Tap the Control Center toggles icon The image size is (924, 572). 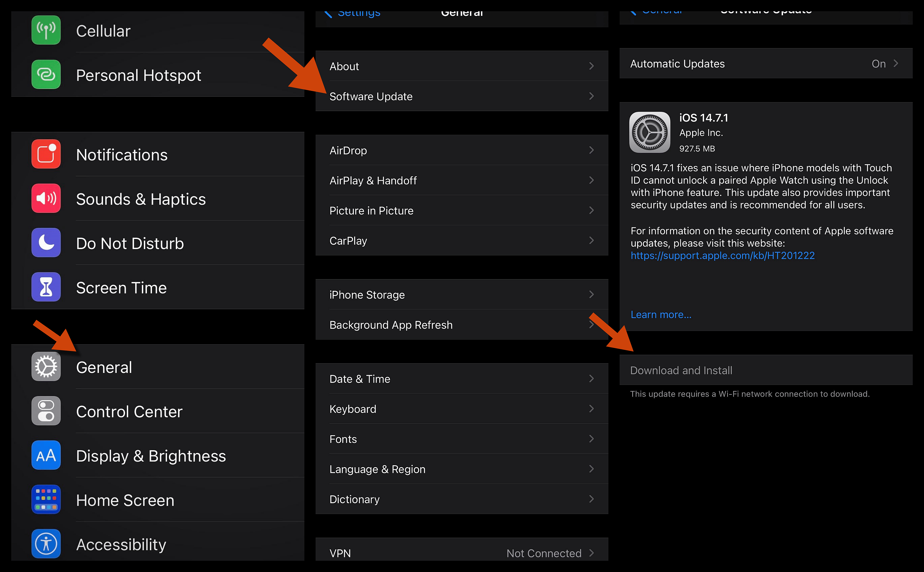(46, 411)
